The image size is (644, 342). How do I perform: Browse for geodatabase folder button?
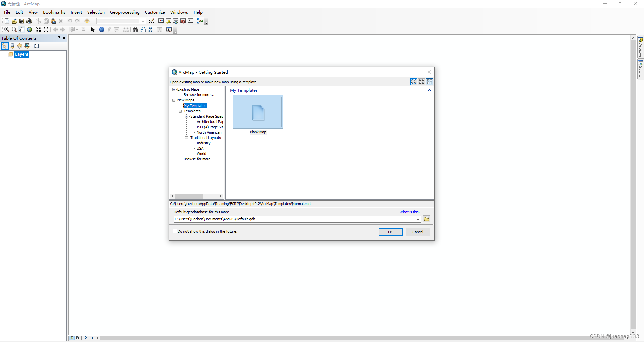coord(427,219)
